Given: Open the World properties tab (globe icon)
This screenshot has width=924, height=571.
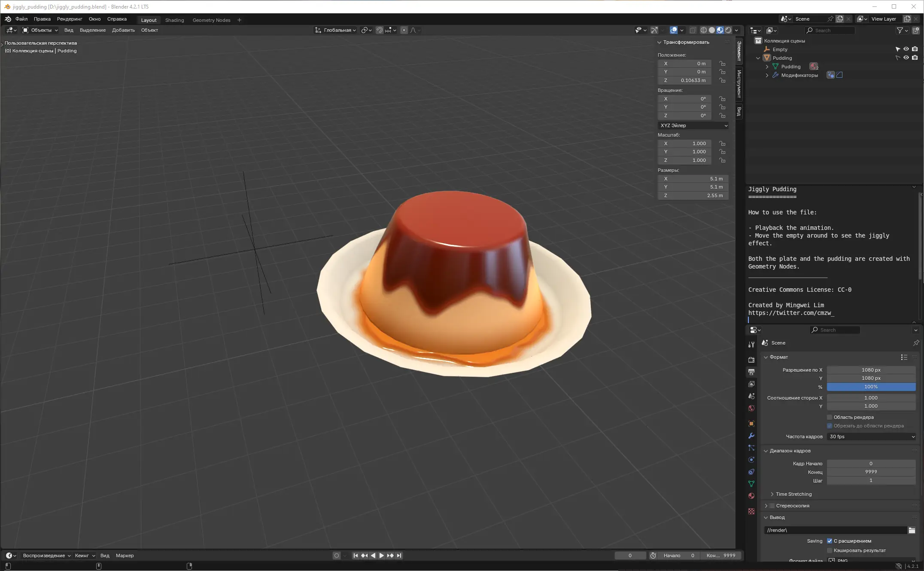Looking at the screenshot, I should (751, 408).
